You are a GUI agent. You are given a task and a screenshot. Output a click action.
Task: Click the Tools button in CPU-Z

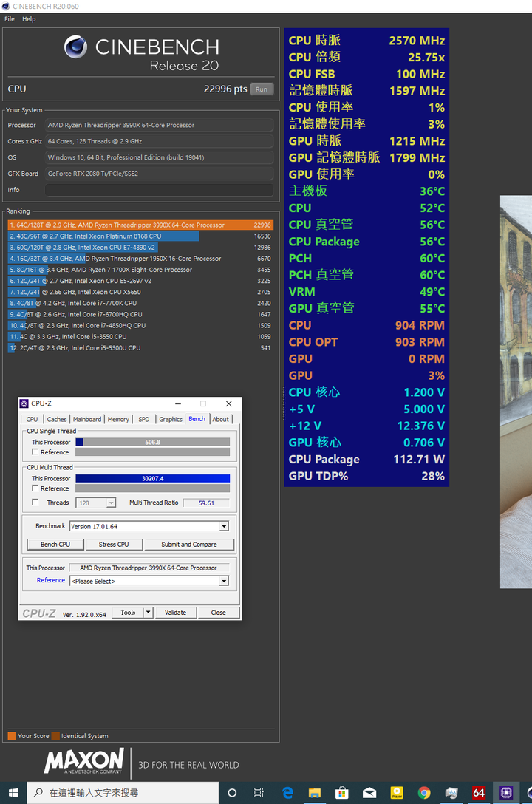pyautogui.click(x=128, y=612)
